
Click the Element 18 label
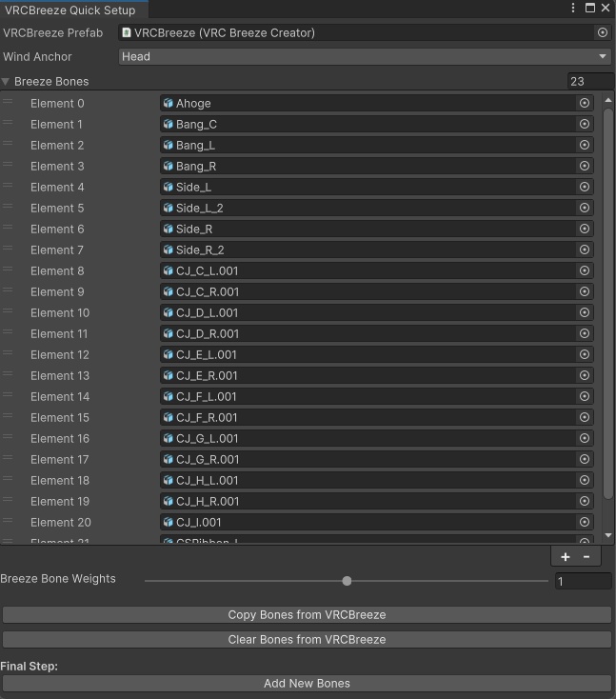coord(60,480)
